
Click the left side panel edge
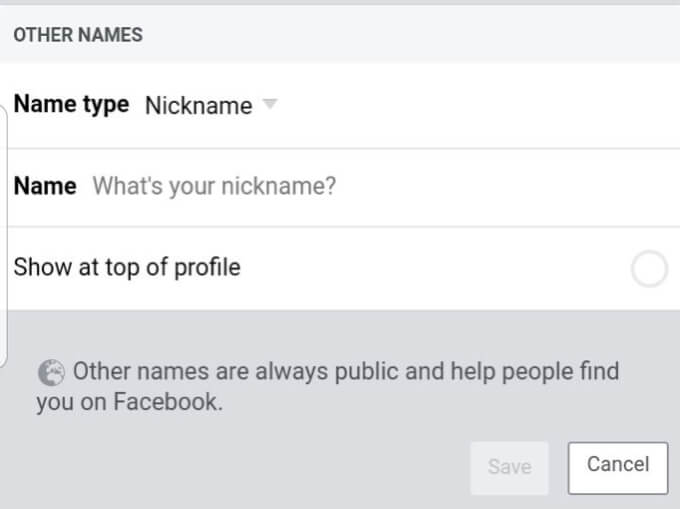point(5,230)
